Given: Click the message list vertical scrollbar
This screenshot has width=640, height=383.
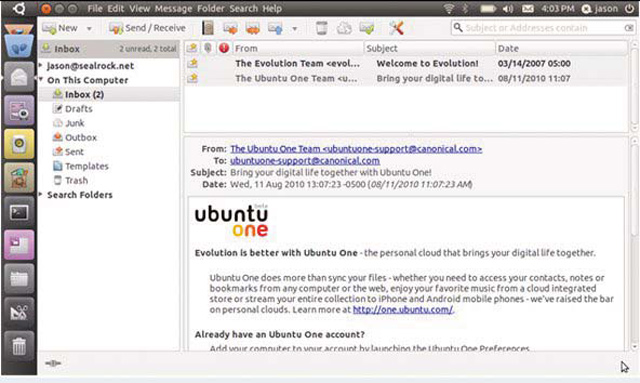Looking at the screenshot, I should pos(634,85).
